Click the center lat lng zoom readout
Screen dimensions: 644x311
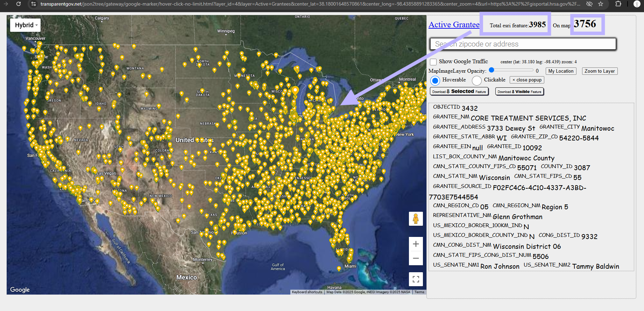[538, 62]
